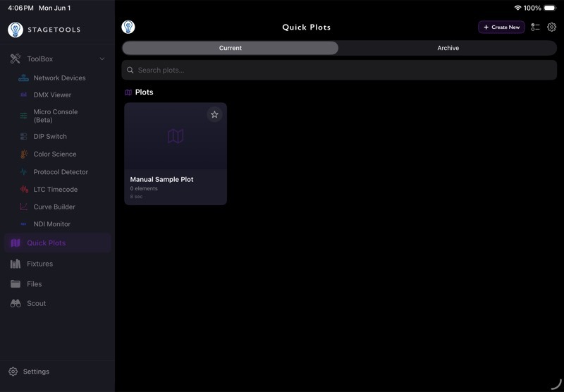Click the STAGETOOLS brand text
564x392 pixels.
coord(54,30)
